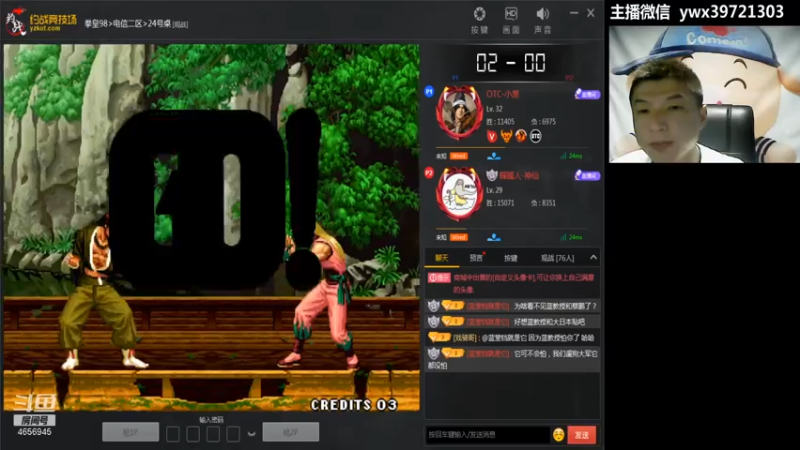Click the 拳皇98 breadcrumb link
The width and height of the screenshot is (800, 450).
95,23
